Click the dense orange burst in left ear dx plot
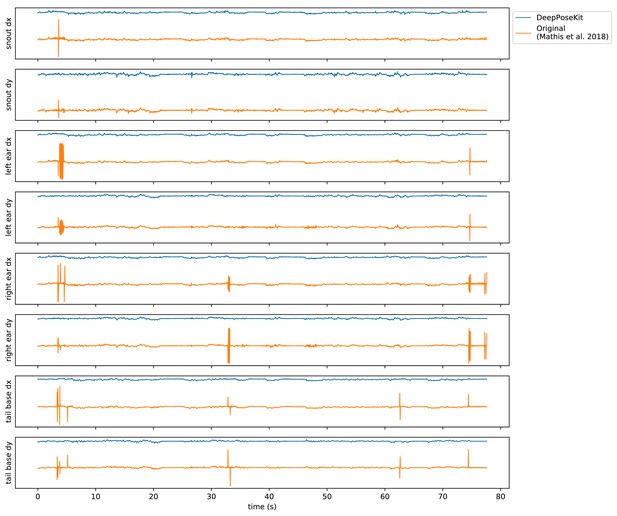 pyautogui.click(x=61, y=161)
